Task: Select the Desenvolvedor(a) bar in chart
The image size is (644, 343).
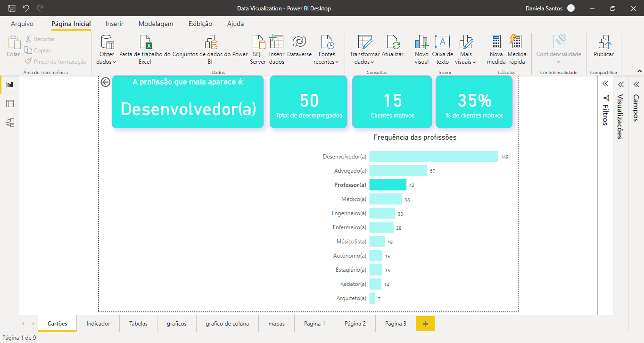Action: coord(434,157)
